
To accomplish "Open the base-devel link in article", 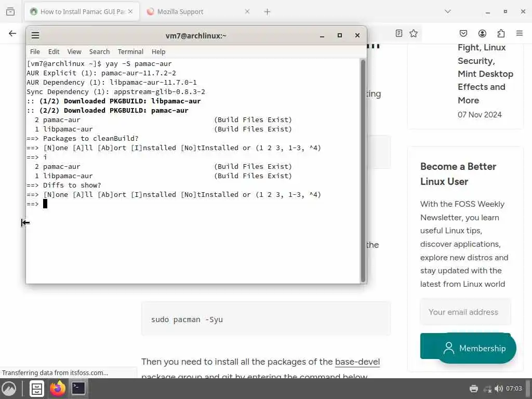I will tap(357, 362).
